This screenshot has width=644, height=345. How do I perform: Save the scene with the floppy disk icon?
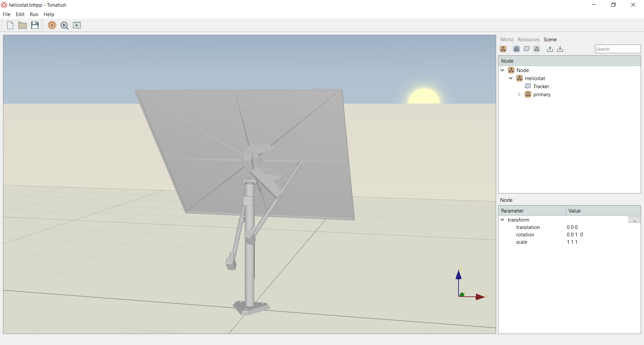click(x=35, y=25)
